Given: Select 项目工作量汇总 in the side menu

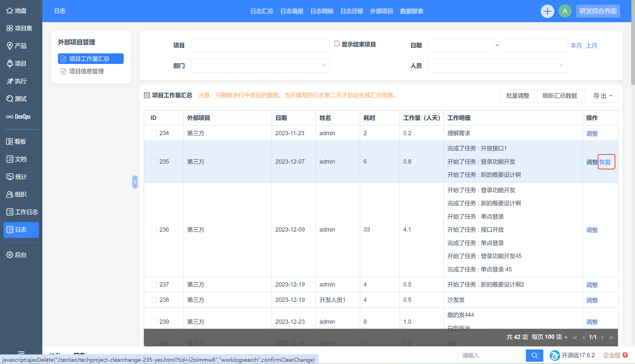Looking at the screenshot, I should (91, 59).
